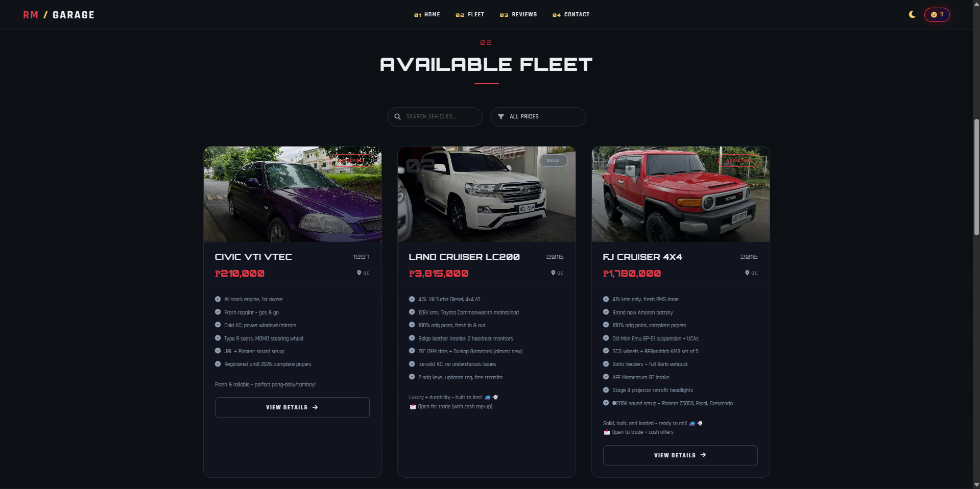
Task: Click the magnifier icon in the search bar
Action: tap(397, 116)
